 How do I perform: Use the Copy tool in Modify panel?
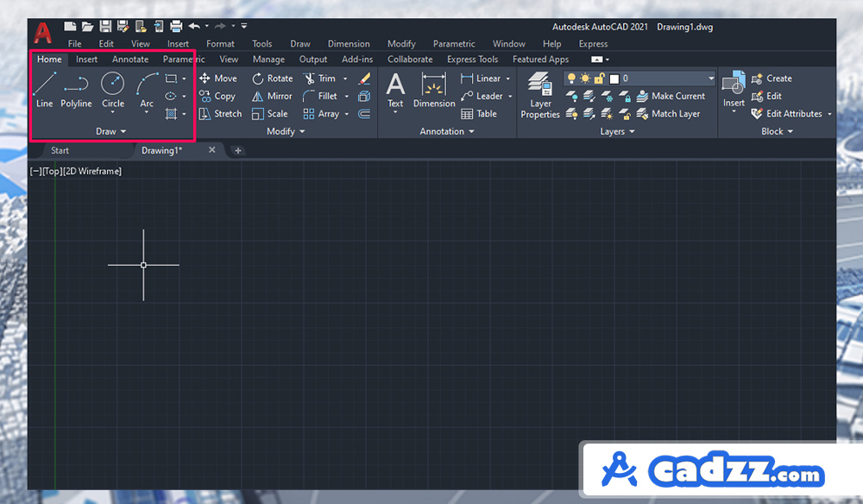click(x=217, y=97)
